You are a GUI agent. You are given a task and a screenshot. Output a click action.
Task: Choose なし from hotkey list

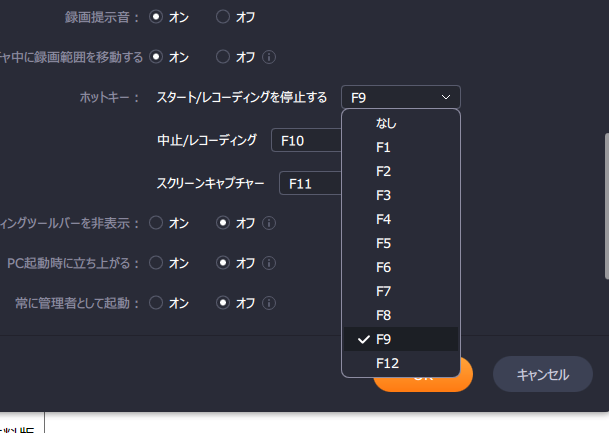[401, 123]
